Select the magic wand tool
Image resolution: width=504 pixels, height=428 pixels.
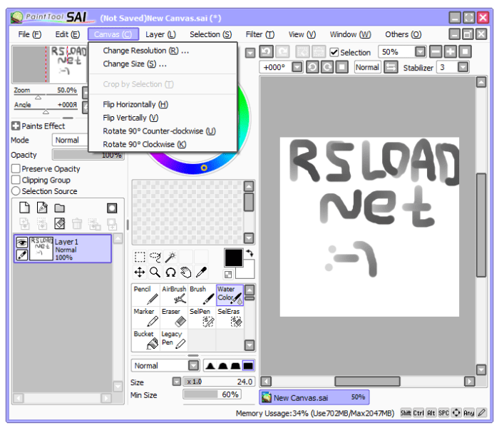pyautogui.click(x=170, y=258)
